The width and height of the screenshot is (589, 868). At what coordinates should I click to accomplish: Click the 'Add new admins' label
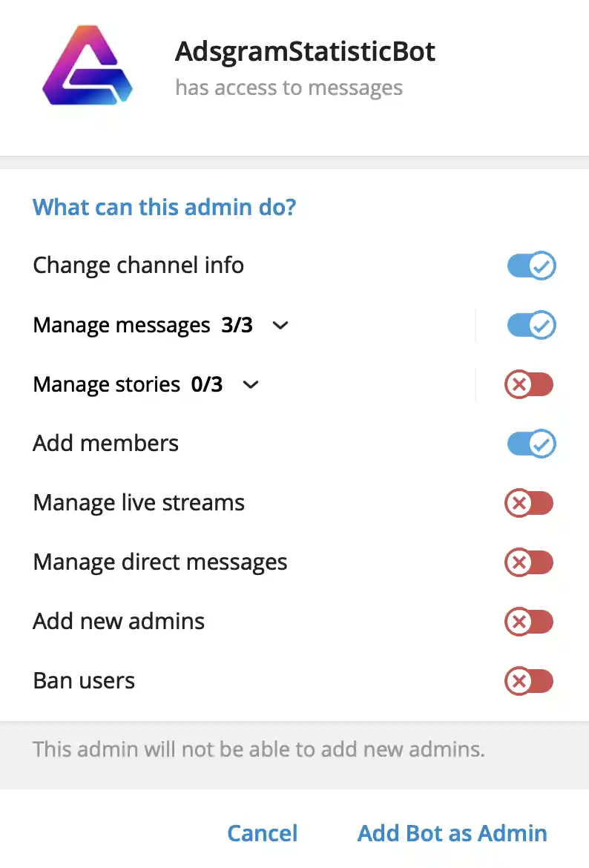pos(119,622)
